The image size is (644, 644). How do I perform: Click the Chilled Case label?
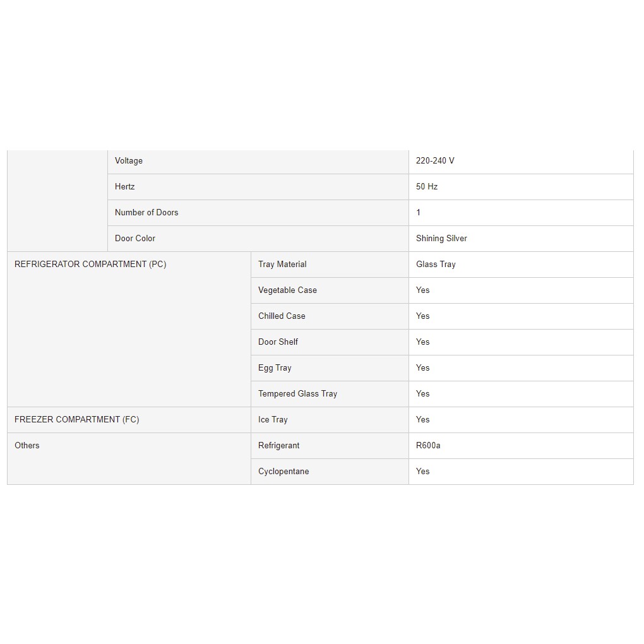pos(282,316)
